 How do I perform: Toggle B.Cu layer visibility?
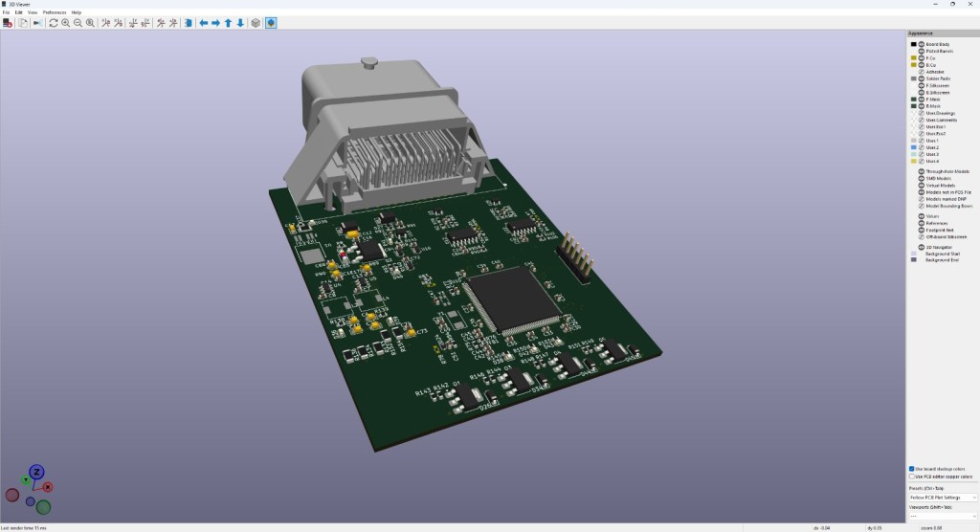click(922, 65)
